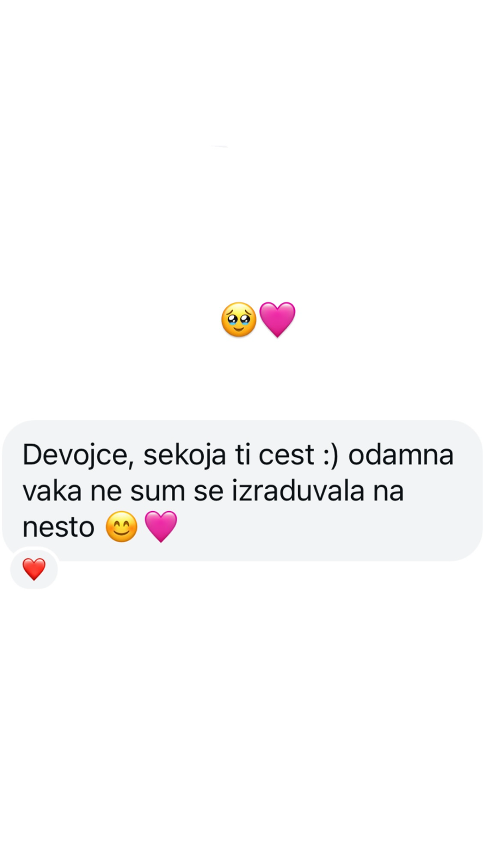Tap the word "nesto" on the last line
Viewport: 488px width, 868px height.
click(58, 528)
